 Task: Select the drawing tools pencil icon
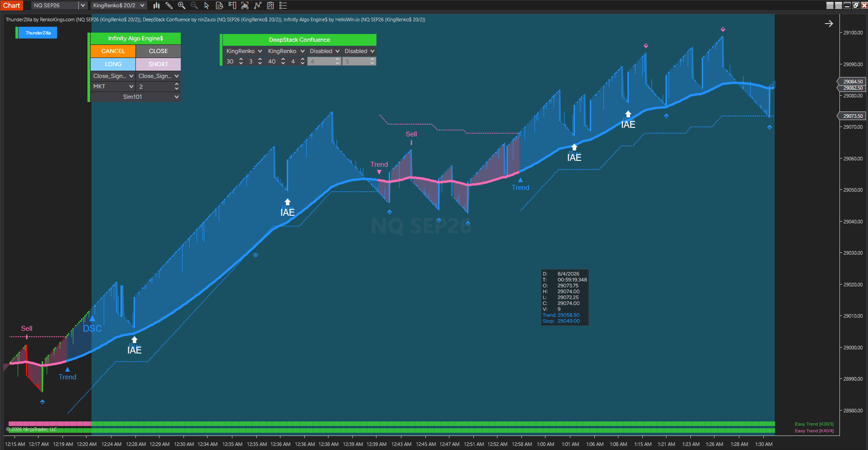pos(169,5)
